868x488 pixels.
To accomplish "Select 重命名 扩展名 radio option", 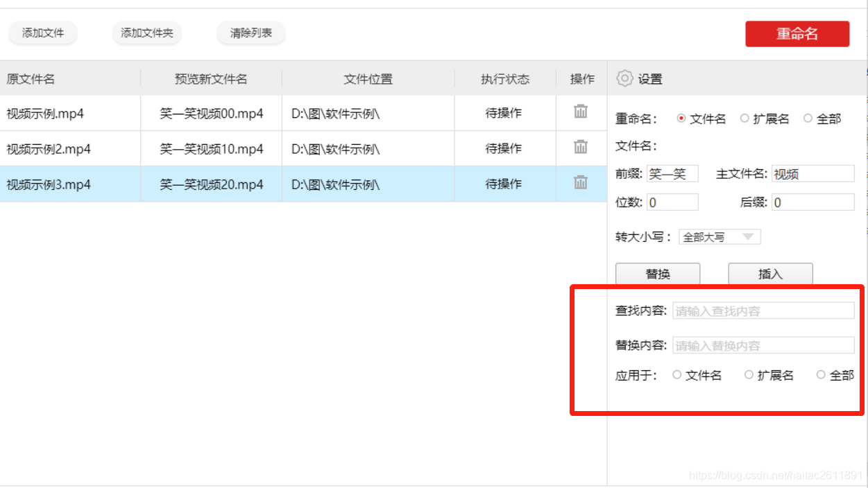I will click(744, 119).
